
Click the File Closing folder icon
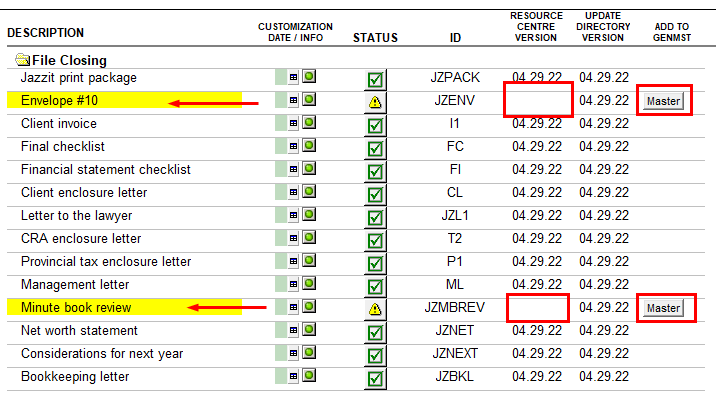click(22, 59)
